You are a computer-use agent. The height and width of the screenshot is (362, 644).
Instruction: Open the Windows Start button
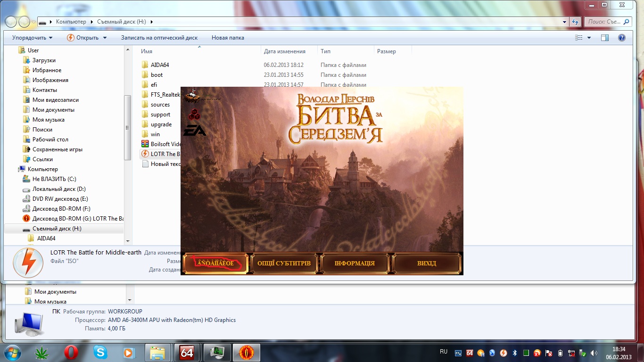13,352
